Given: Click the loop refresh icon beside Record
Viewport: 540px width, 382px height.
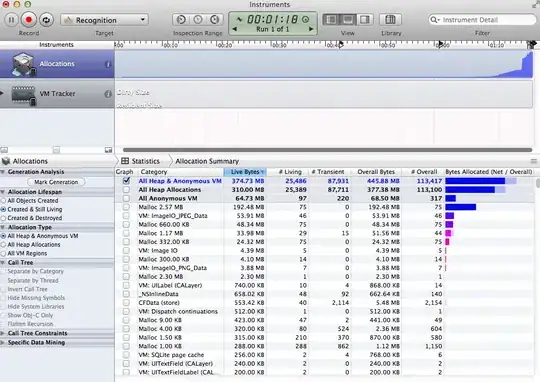Looking at the screenshot, I should 46,20.
